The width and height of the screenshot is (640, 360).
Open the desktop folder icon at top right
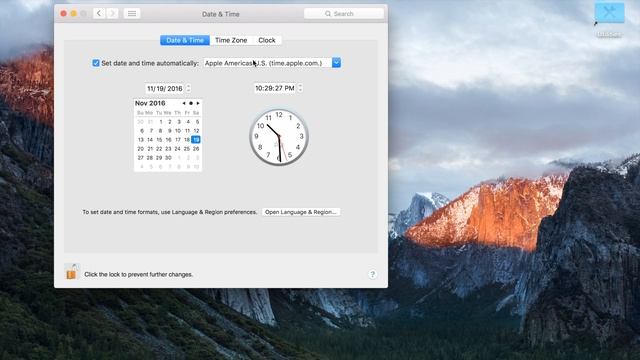tap(609, 12)
